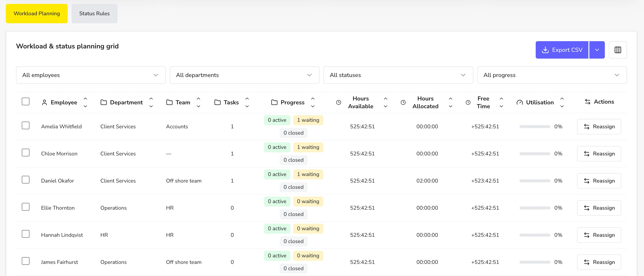This screenshot has width=644, height=276.
Task: Select the Amelia Whitfield row checkbox
Action: click(x=25, y=125)
